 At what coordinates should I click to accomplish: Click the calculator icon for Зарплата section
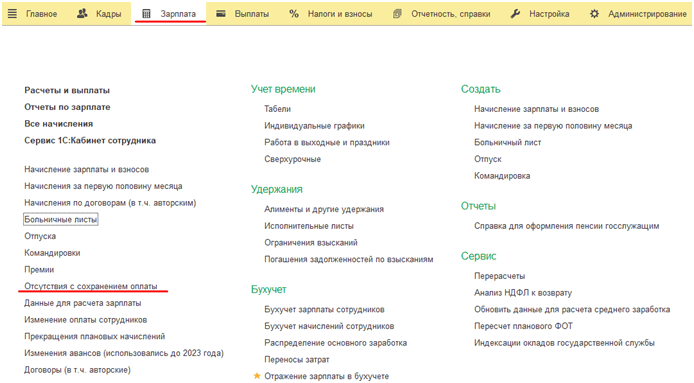(x=146, y=14)
